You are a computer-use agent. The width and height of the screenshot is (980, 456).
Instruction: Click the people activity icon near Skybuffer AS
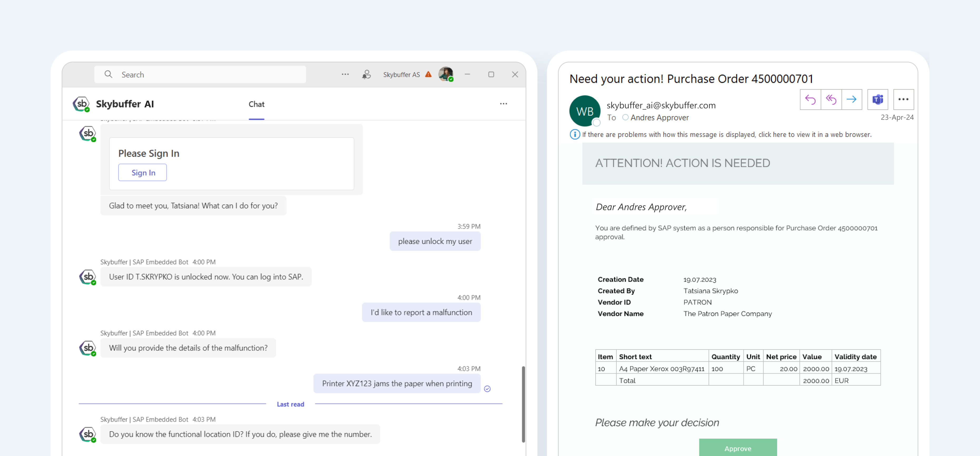(x=366, y=74)
